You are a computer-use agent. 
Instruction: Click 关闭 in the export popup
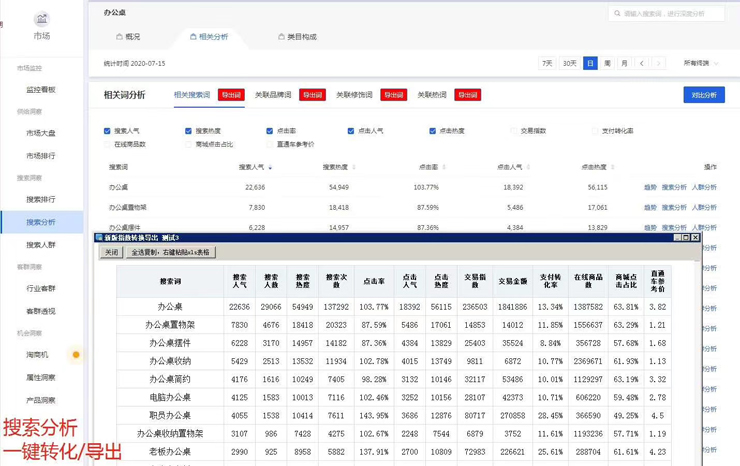pyautogui.click(x=111, y=253)
